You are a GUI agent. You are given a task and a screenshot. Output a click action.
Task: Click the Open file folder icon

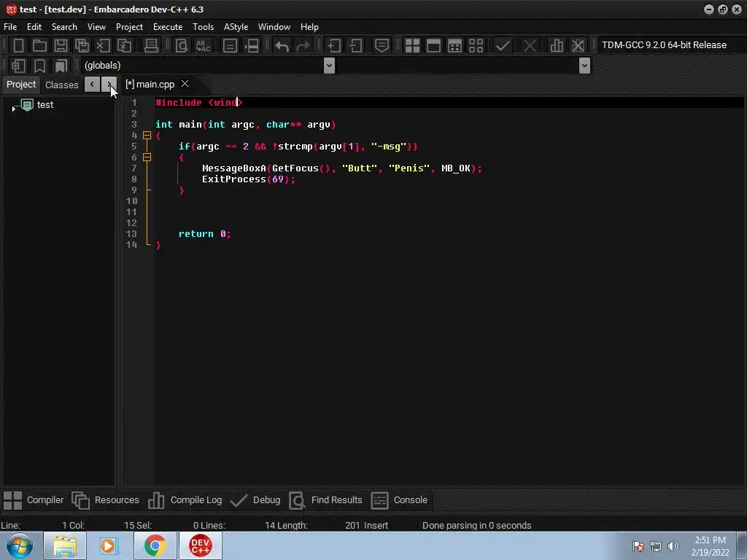click(39, 46)
